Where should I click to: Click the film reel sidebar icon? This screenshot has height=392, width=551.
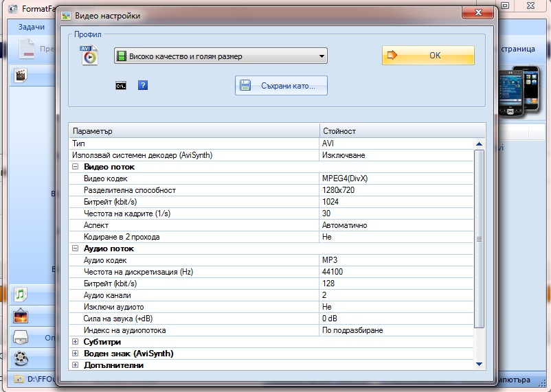tap(21, 358)
